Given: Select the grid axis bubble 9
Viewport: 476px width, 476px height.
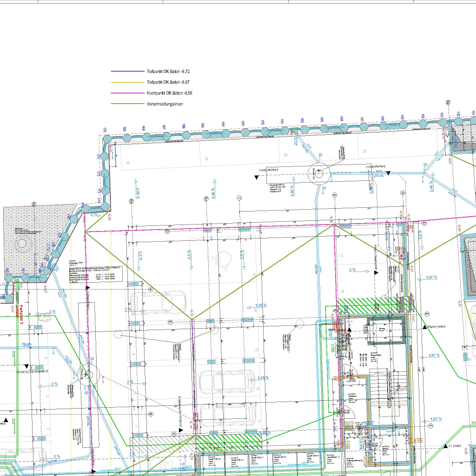Looking at the screenshot, I should point(403,193).
